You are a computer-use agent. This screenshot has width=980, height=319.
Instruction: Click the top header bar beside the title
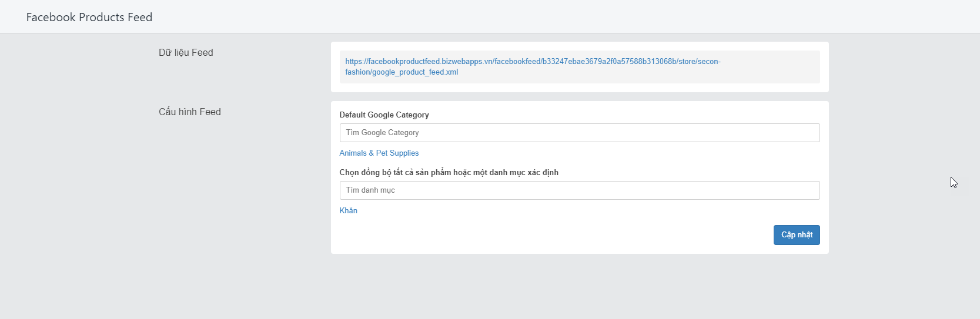coord(564,16)
